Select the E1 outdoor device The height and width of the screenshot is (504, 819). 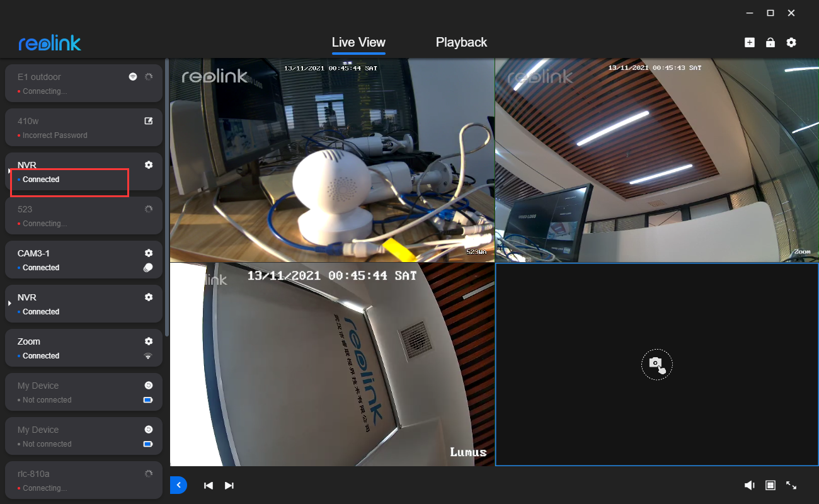84,83
